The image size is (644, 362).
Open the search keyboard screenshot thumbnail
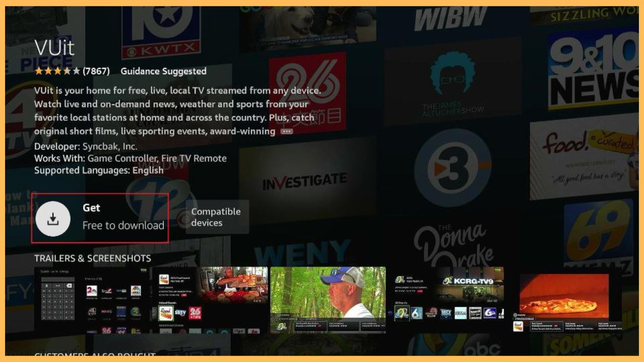(92, 300)
